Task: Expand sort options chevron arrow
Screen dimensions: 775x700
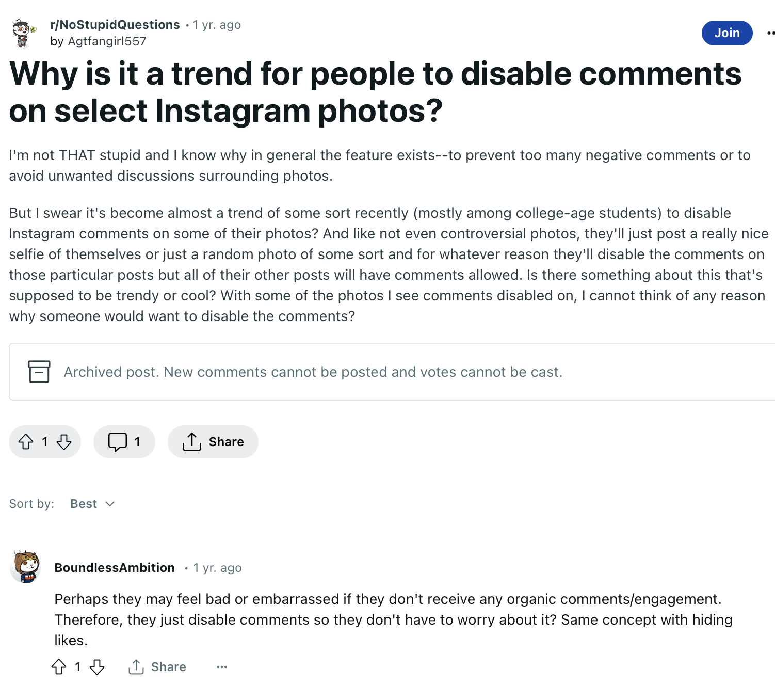Action: [110, 504]
